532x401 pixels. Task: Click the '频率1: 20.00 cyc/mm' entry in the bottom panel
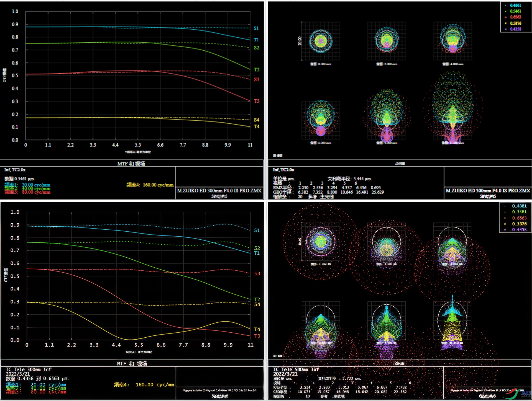coord(36,385)
